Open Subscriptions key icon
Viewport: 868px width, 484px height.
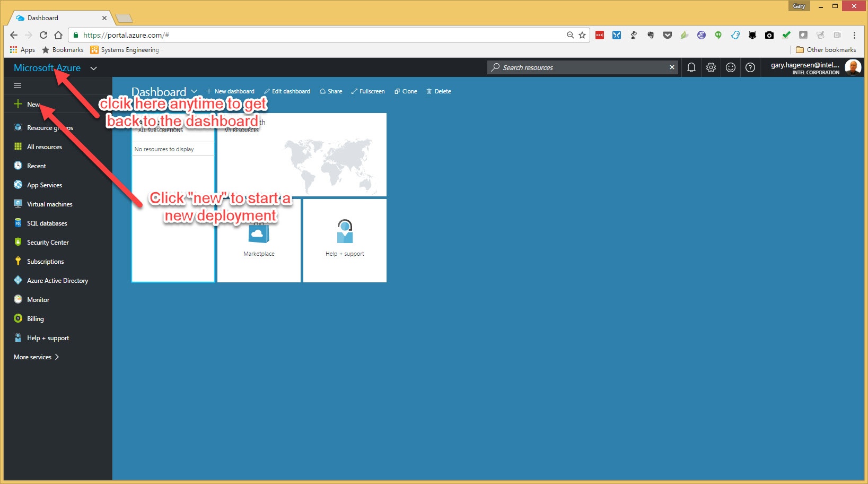pyautogui.click(x=18, y=261)
